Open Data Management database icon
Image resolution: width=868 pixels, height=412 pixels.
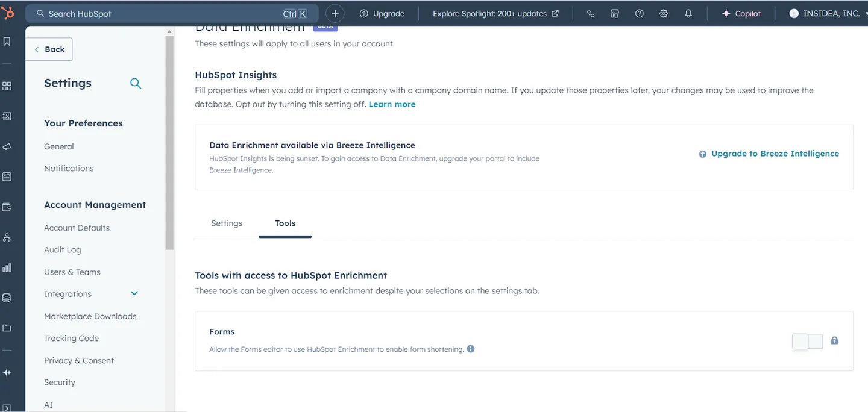[7, 298]
